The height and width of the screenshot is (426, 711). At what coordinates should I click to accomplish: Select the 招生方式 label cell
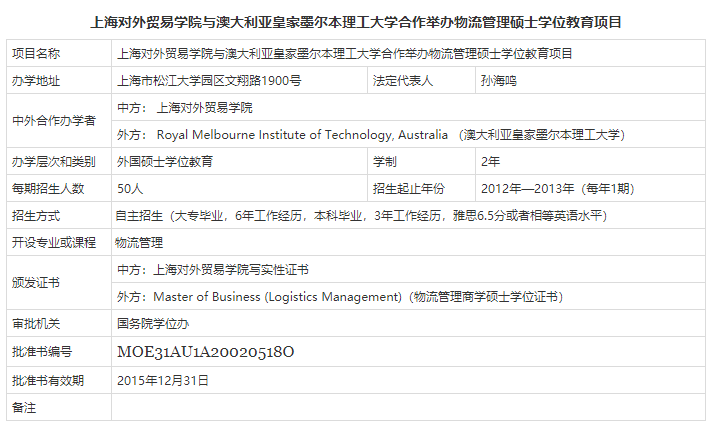pos(59,215)
